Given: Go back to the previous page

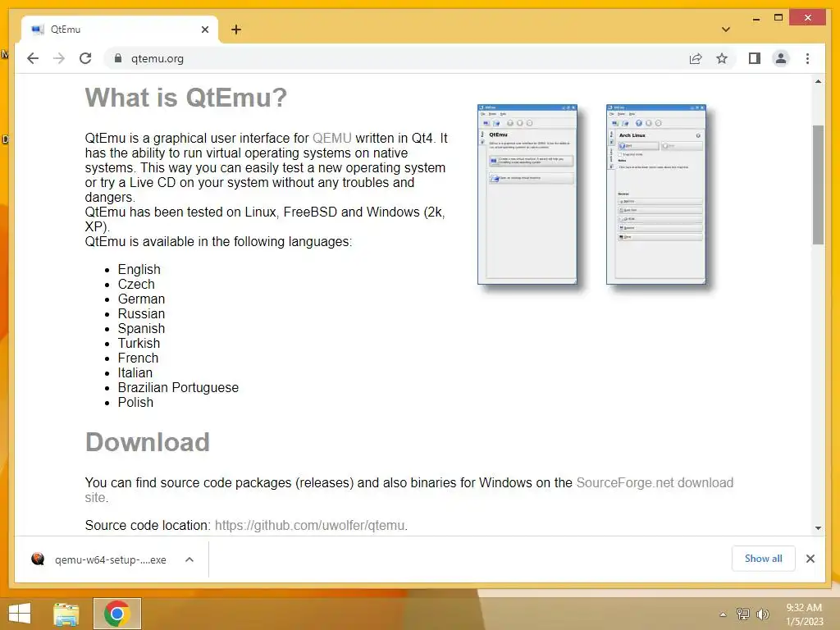Looking at the screenshot, I should tap(33, 58).
